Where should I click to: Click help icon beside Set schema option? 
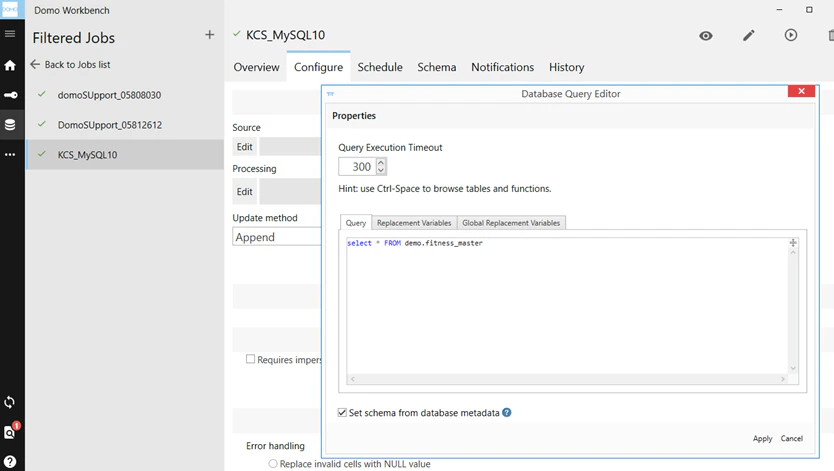[507, 413]
